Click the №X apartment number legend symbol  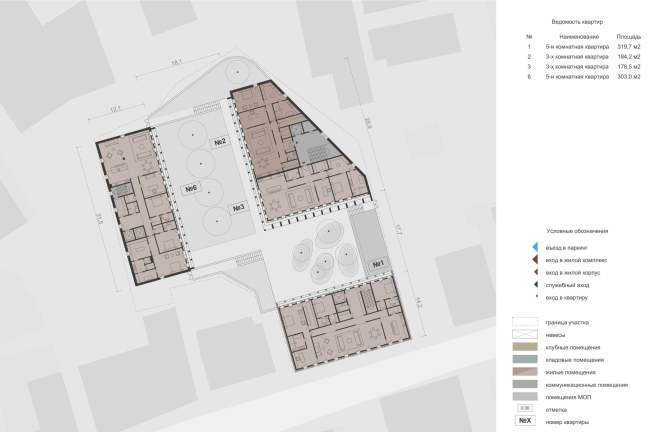click(524, 422)
